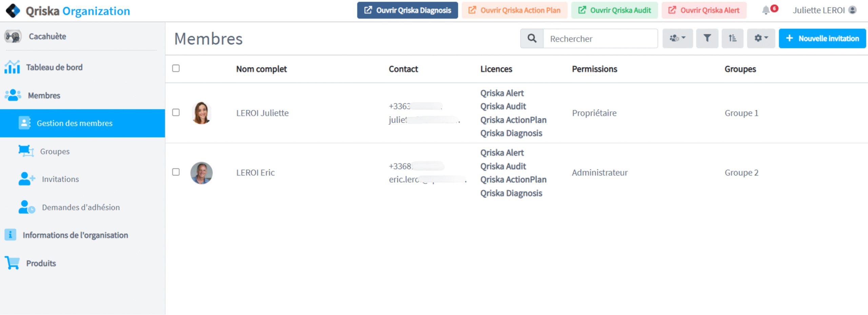Open the notifications bell icon
868x315 pixels.
(766, 11)
